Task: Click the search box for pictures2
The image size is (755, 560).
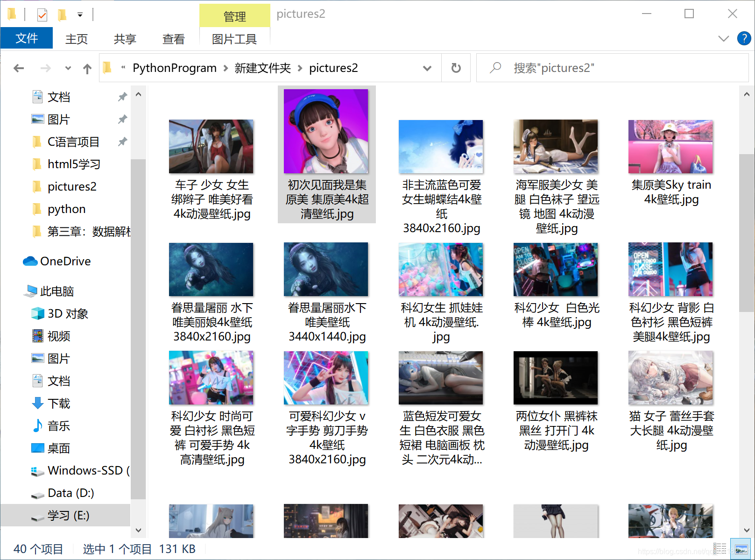Action: [x=612, y=68]
